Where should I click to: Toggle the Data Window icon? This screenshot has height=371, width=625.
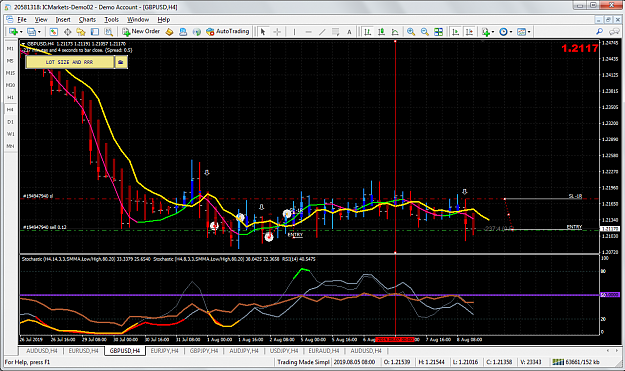[67, 31]
